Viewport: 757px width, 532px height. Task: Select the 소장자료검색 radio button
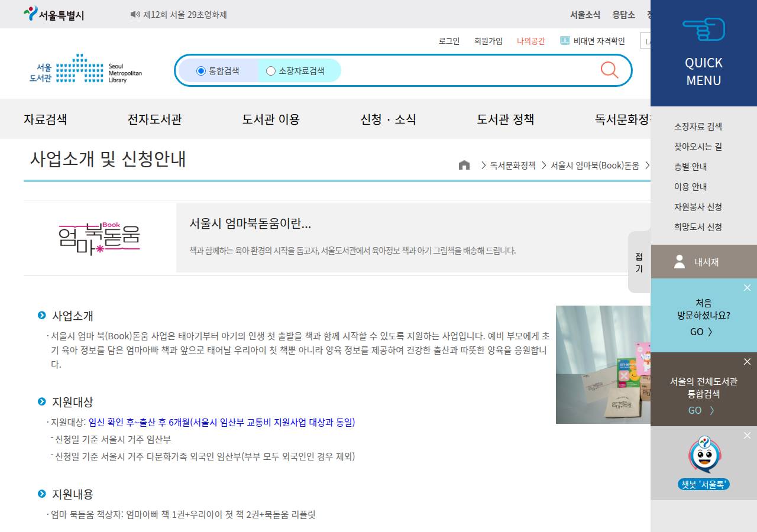pyautogui.click(x=271, y=71)
